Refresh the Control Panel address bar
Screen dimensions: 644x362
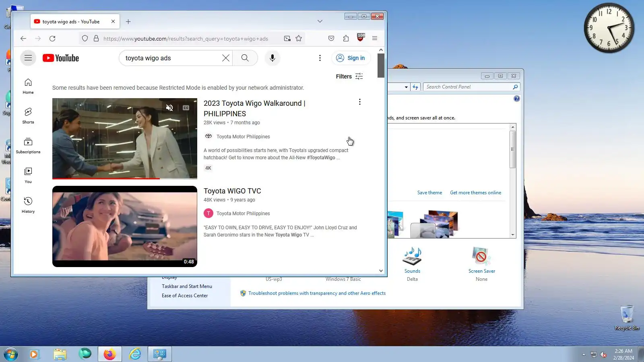coord(415,87)
